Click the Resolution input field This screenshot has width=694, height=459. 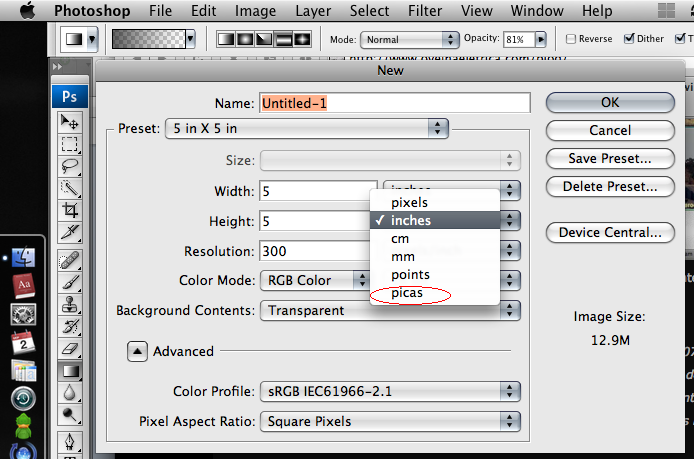coord(315,251)
